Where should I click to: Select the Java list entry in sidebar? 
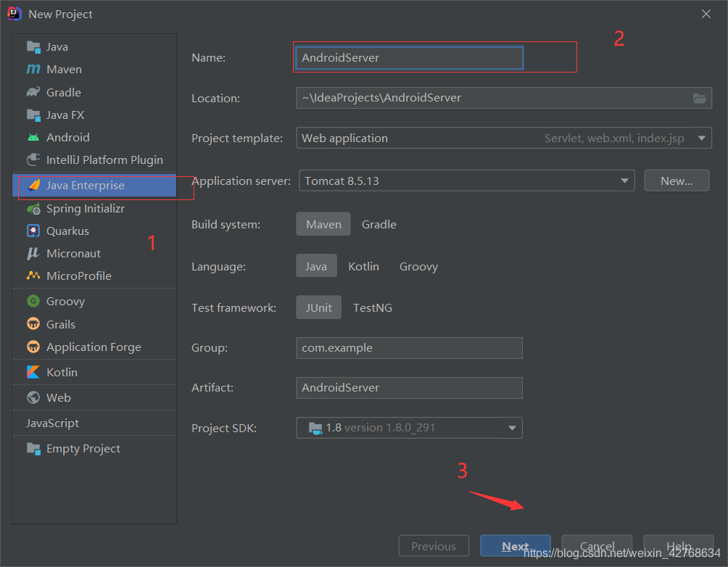click(94, 47)
